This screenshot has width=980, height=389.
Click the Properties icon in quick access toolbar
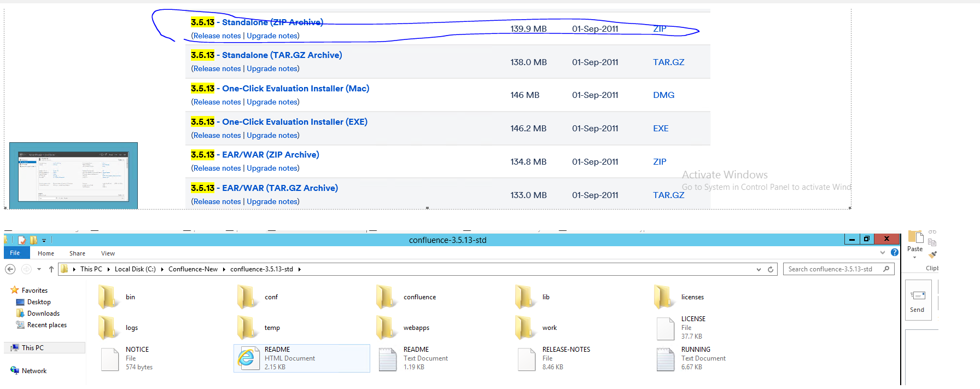[22, 240]
